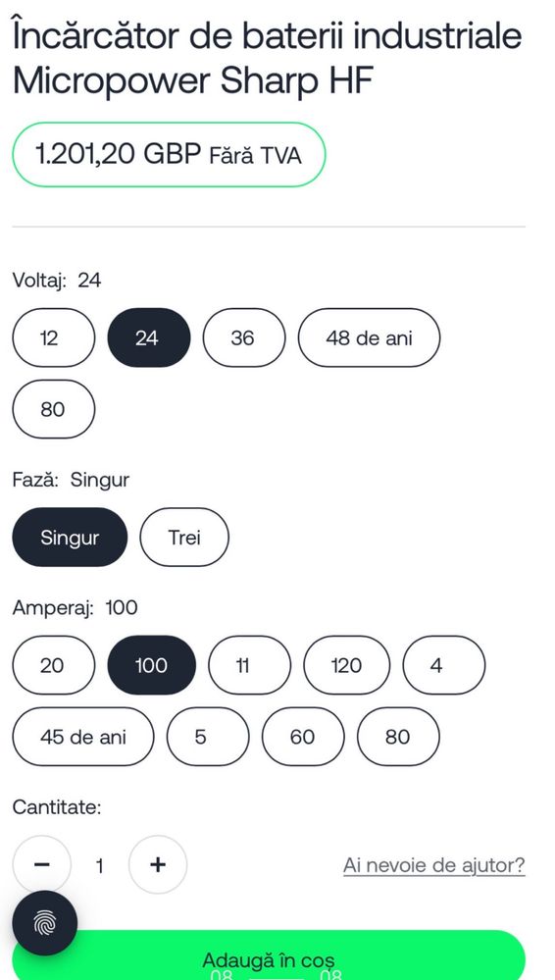Click the 'Adaugă în coș' button

coord(269,956)
